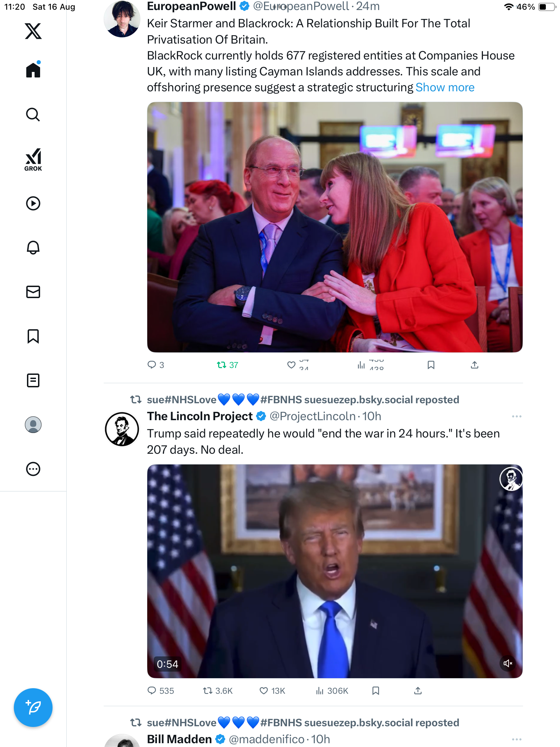The height and width of the screenshot is (747, 560).
Task: Open the Search page
Action: click(x=33, y=115)
